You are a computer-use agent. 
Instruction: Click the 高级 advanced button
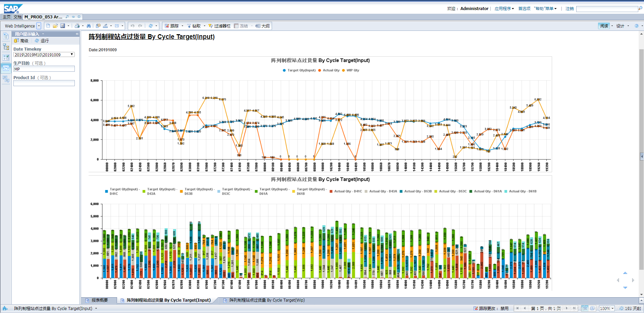(x=21, y=41)
